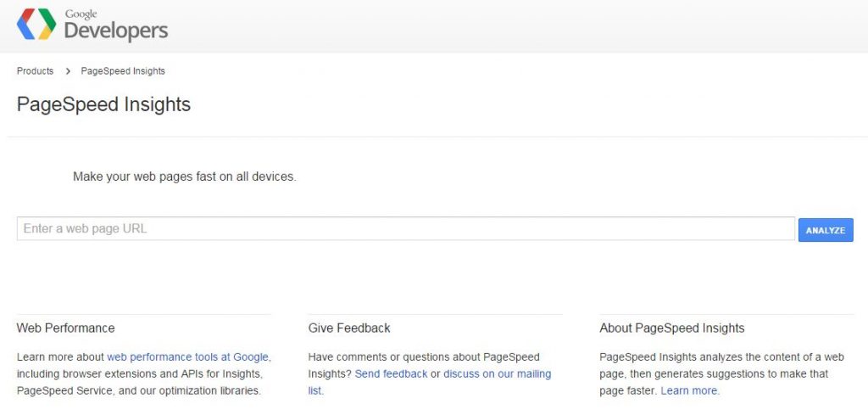This screenshot has width=868, height=415.
Task: Click the Make your web pages fast tagline
Action: coord(184,177)
